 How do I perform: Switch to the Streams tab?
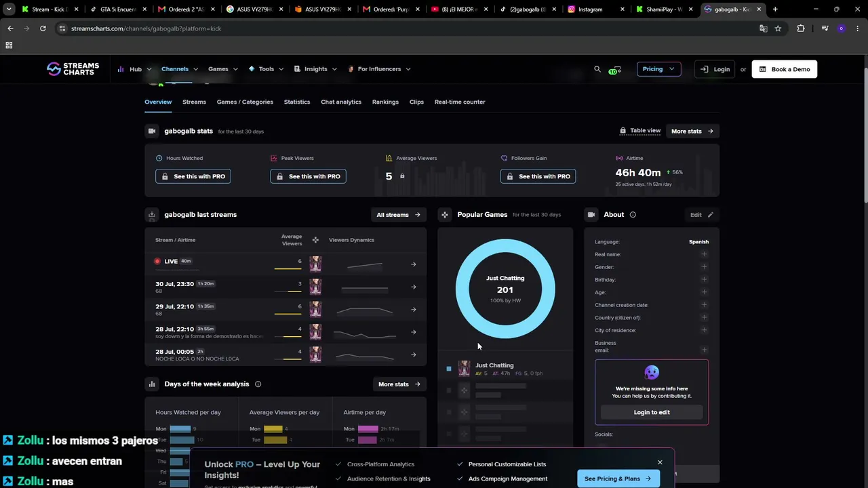(x=194, y=102)
